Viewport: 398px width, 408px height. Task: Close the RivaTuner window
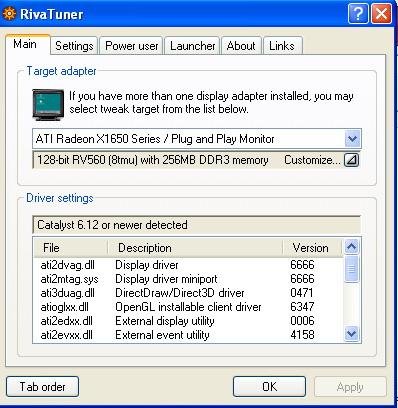tap(381, 13)
